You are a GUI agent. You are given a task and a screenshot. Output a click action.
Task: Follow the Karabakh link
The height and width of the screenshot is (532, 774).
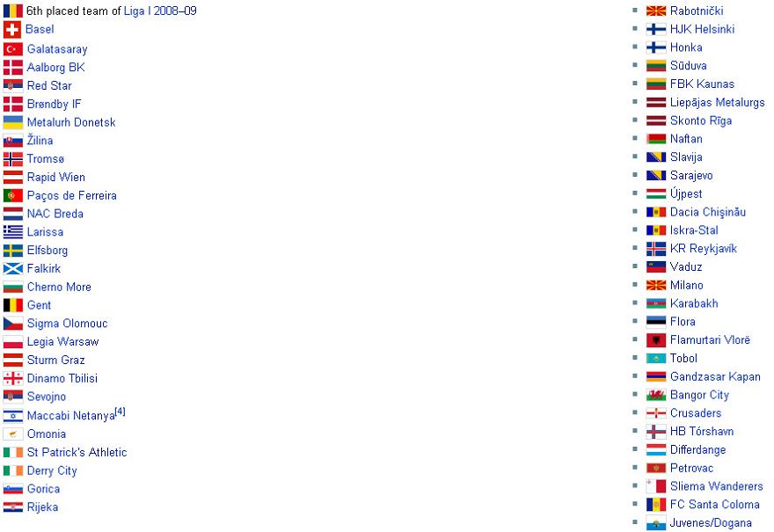point(694,303)
